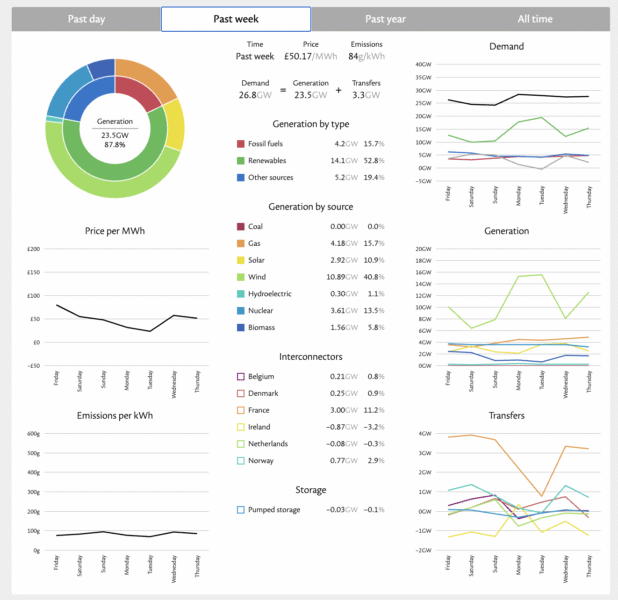This screenshot has height=600, width=618.
Task: Select the Coal legend swatch
Action: (240, 227)
